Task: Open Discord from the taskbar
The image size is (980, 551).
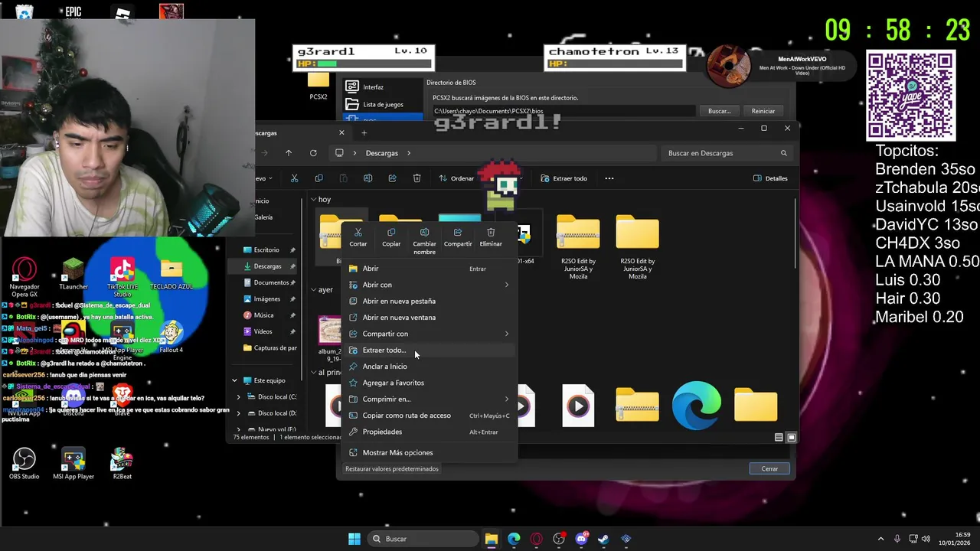Action: pyautogui.click(x=581, y=539)
